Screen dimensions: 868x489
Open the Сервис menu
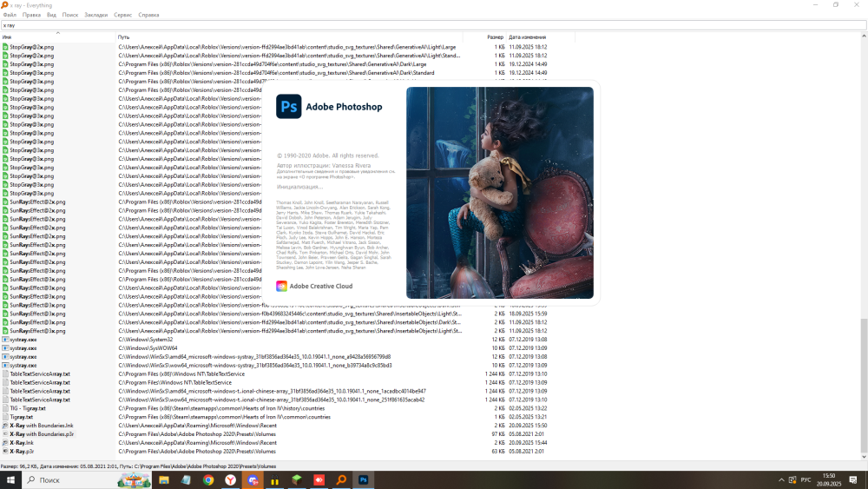(123, 15)
